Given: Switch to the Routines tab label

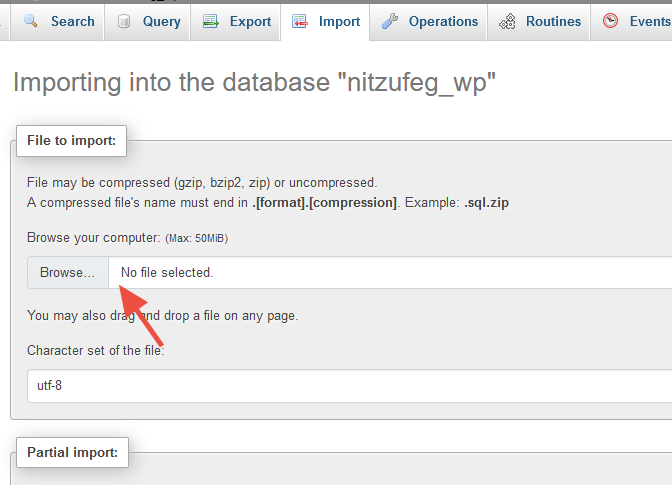Looking at the screenshot, I should (x=553, y=21).
